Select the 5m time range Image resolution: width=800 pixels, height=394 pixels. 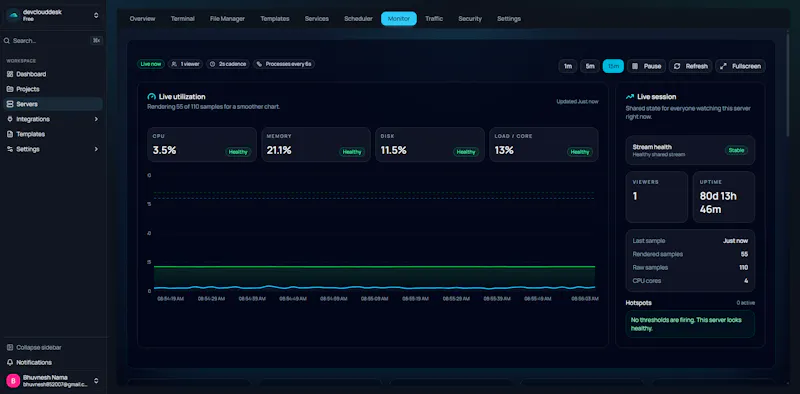click(x=590, y=66)
